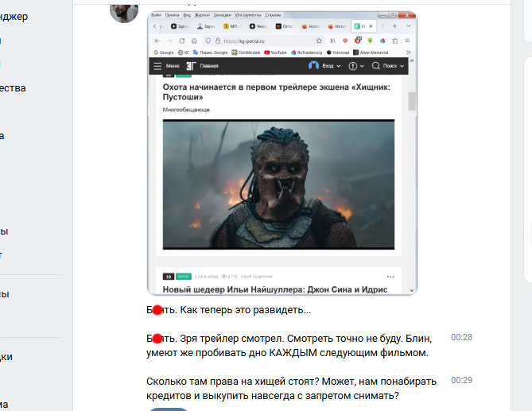Click the blue Вход user icon
This screenshot has height=411, width=532.
click(x=313, y=65)
